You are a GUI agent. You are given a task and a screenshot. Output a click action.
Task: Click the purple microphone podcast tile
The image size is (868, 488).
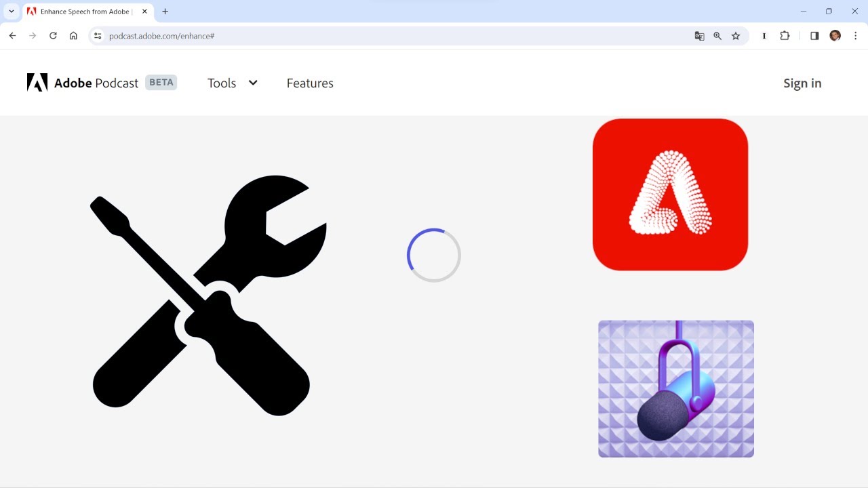[x=676, y=389]
